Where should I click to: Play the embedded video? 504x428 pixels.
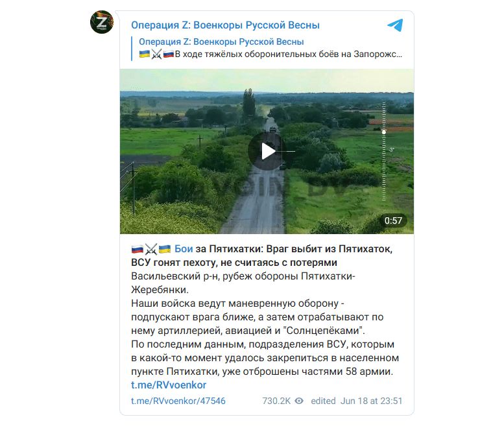click(x=267, y=151)
